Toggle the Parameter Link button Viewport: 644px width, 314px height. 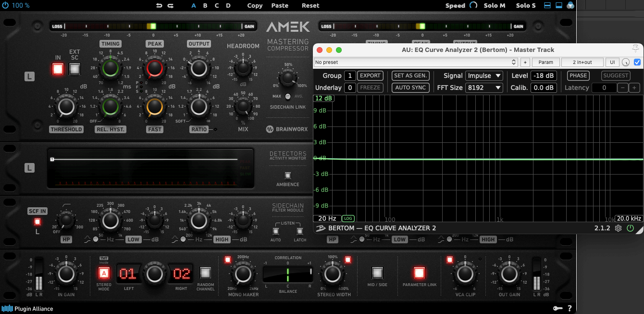419,273
